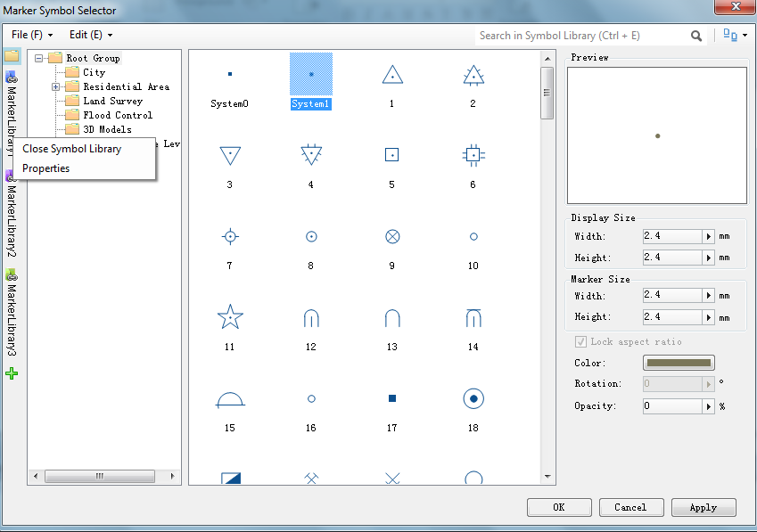Click the Apply button
This screenshot has width=757, height=532.
click(703, 507)
